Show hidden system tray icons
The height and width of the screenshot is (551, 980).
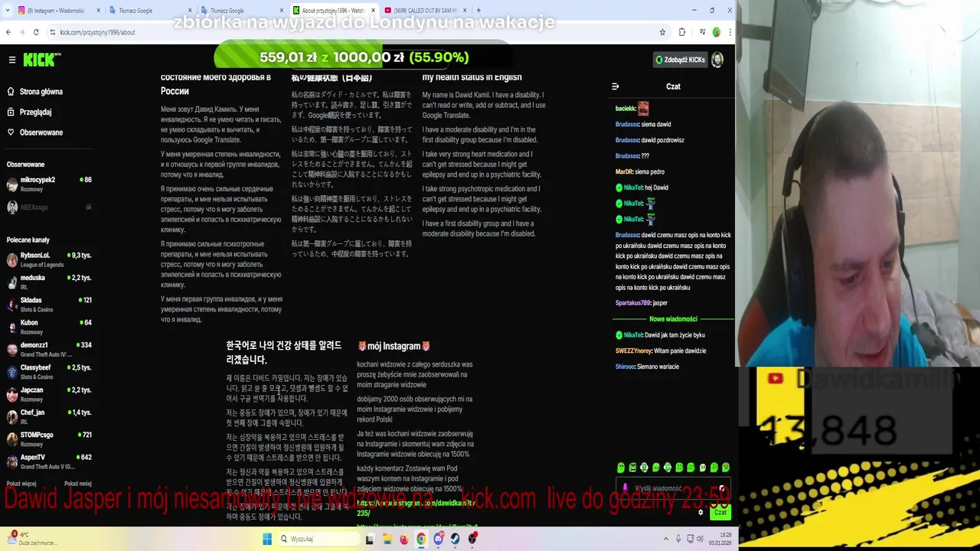click(x=666, y=539)
